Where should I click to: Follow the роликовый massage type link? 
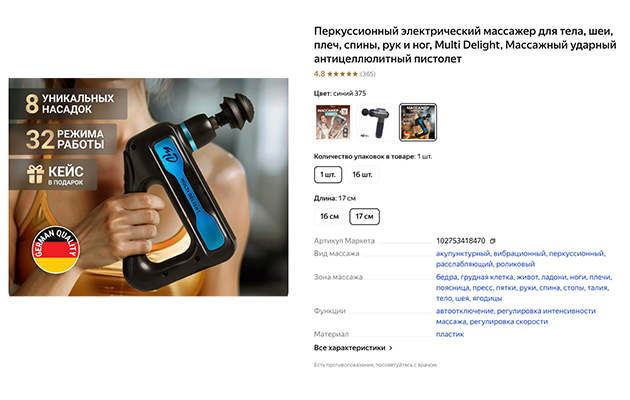click(x=515, y=264)
